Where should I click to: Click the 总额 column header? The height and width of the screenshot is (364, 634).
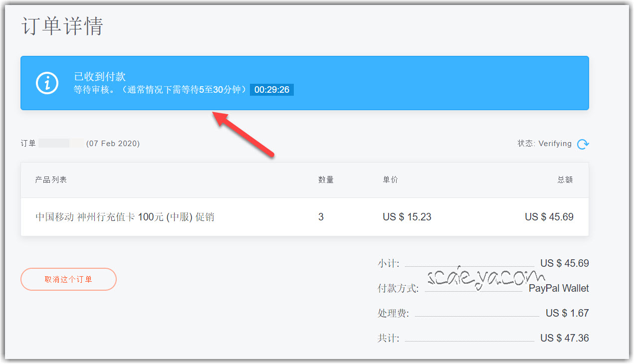click(565, 180)
